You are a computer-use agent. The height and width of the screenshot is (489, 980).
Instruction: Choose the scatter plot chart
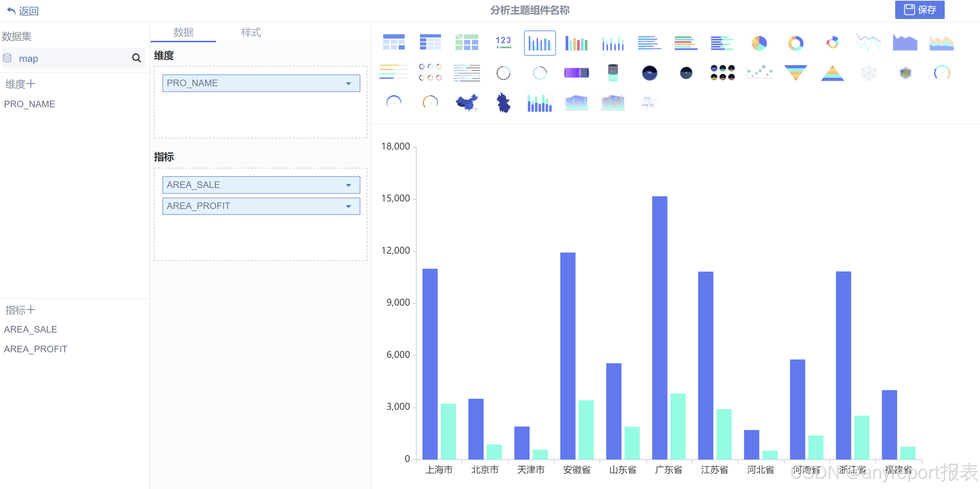(759, 72)
